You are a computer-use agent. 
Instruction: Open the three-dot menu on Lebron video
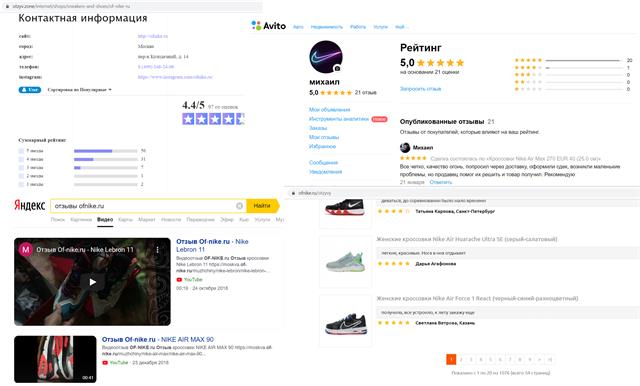[x=158, y=249]
